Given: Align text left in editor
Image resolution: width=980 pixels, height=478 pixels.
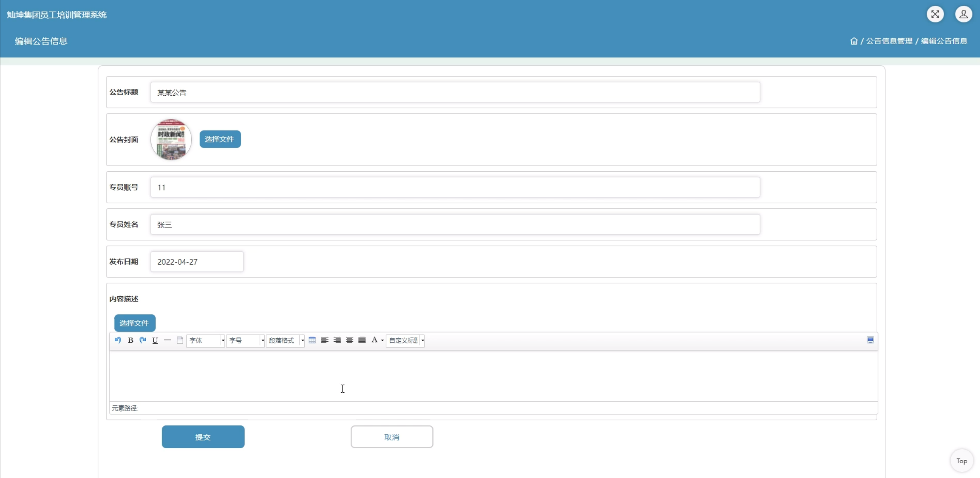Looking at the screenshot, I should (325, 340).
